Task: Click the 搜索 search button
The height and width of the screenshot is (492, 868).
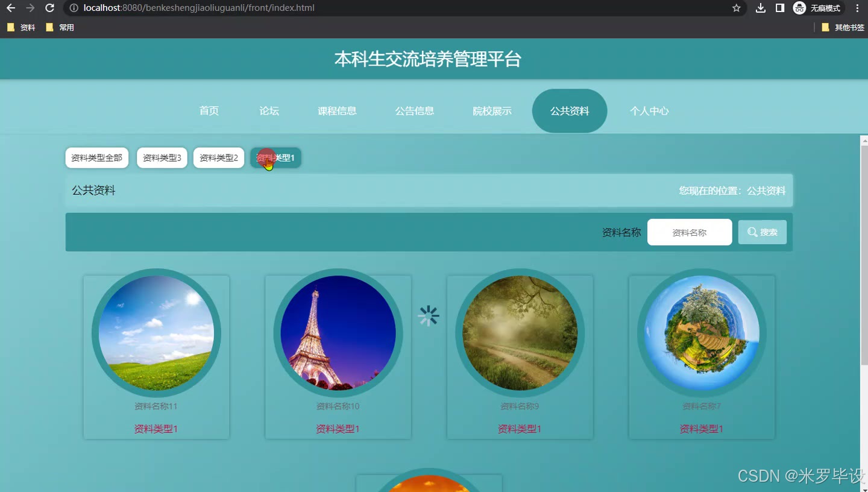Action: [763, 232]
